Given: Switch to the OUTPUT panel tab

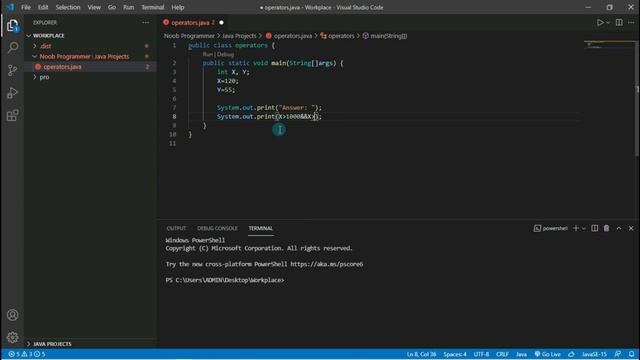Looking at the screenshot, I should [176, 228].
